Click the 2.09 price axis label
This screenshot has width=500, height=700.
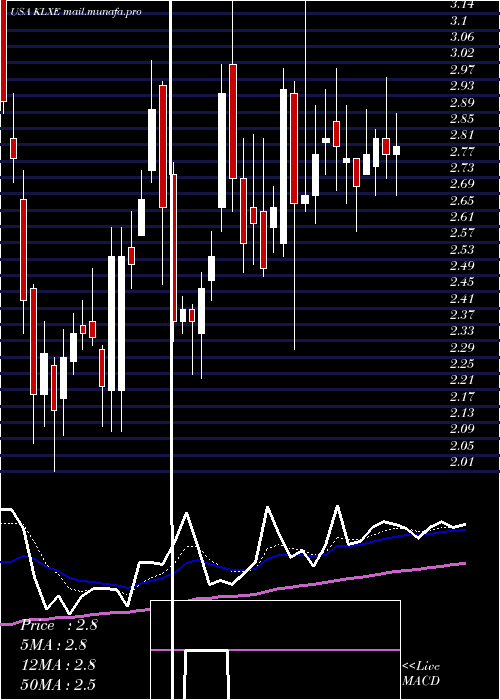[x=462, y=429]
